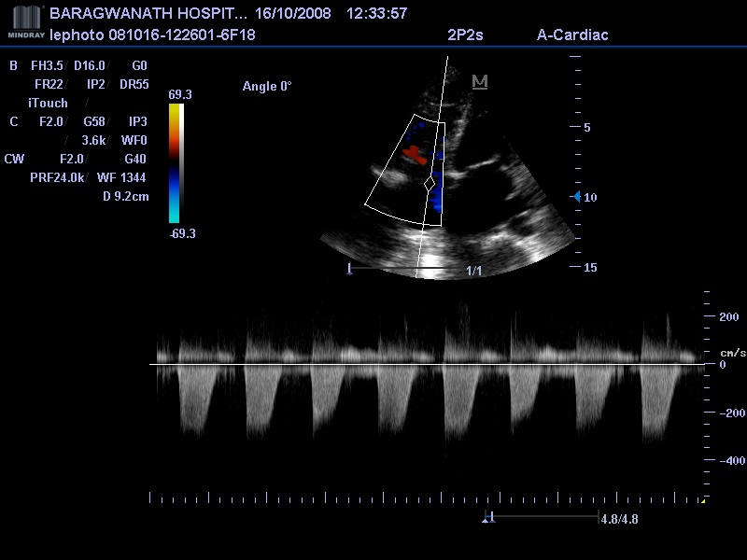The image size is (747, 560).
Task: Click the red color flow jet
Action: click(415, 155)
